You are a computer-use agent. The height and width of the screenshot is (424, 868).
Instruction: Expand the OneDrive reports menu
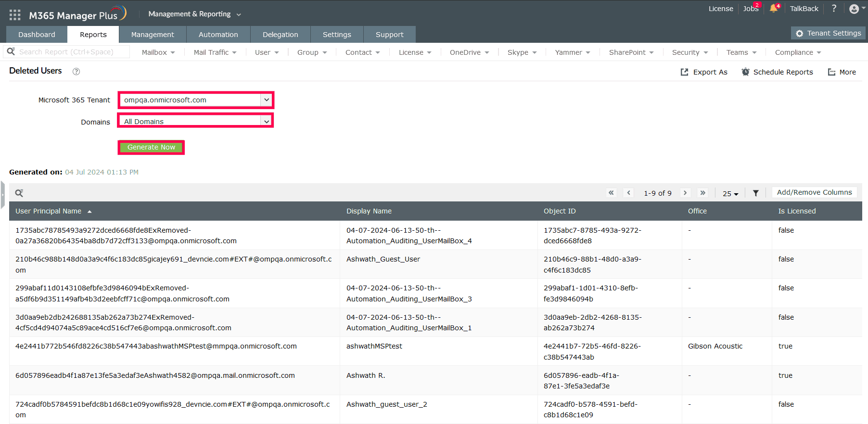(470, 52)
